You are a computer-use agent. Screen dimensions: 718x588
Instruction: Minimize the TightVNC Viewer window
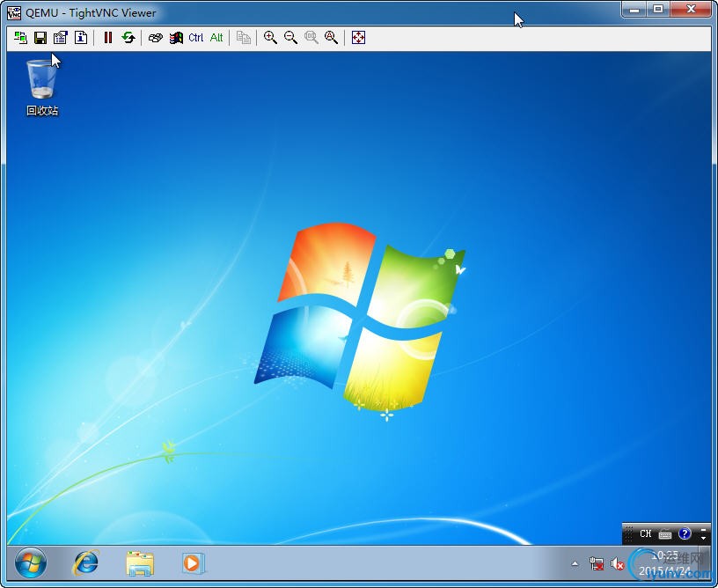point(634,10)
